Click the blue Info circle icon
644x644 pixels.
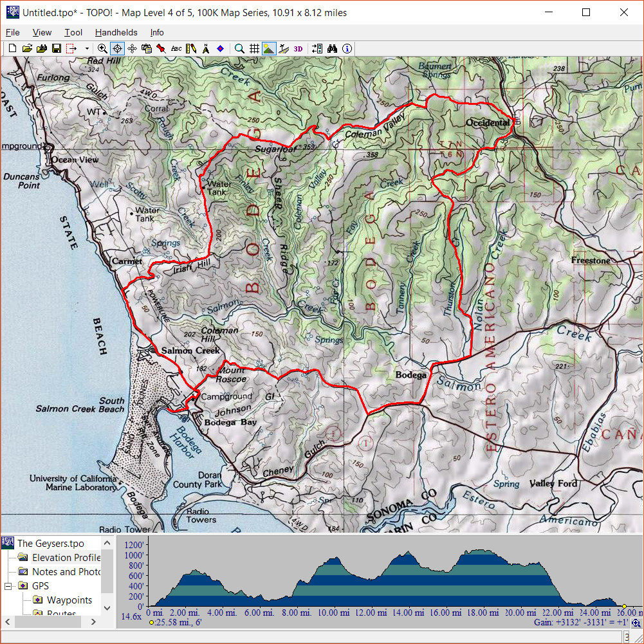[x=347, y=48]
